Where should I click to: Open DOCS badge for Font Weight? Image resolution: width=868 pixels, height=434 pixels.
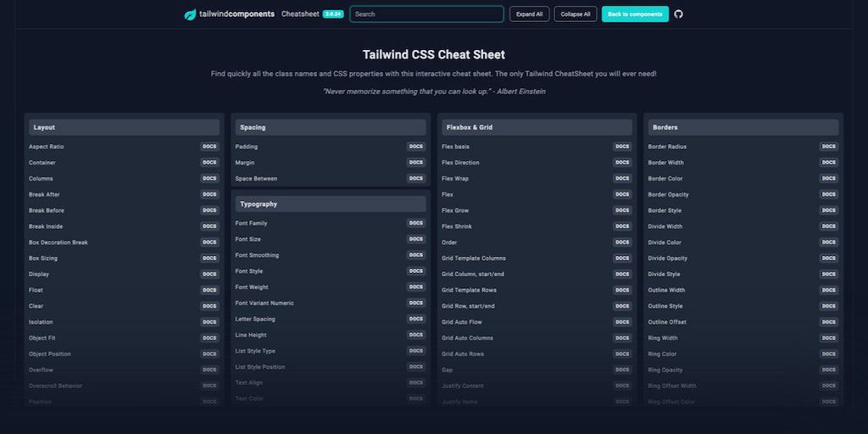point(416,287)
